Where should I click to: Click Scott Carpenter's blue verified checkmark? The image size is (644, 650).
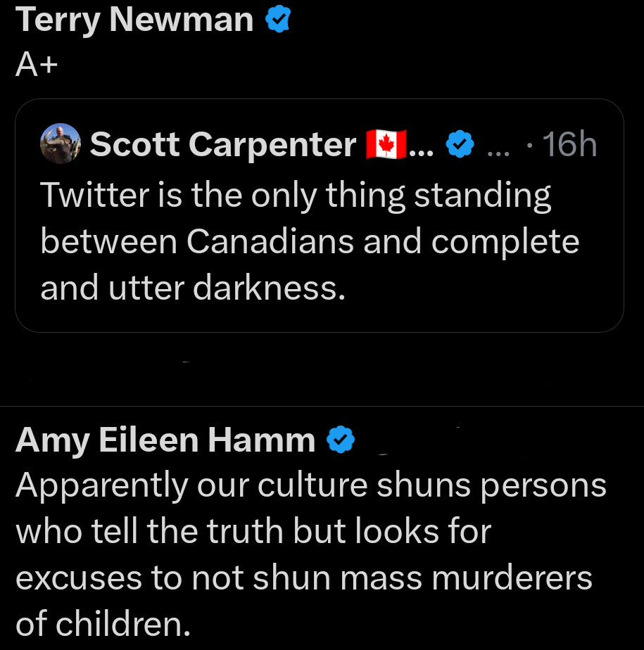tap(460, 146)
